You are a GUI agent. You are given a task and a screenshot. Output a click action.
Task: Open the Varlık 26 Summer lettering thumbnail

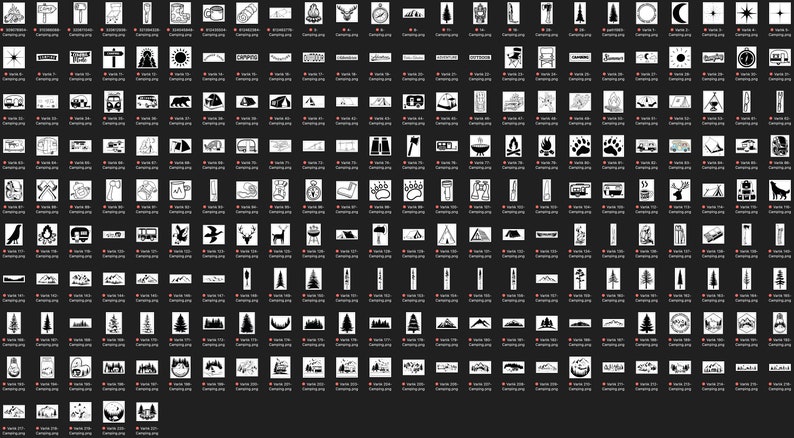click(x=613, y=57)
